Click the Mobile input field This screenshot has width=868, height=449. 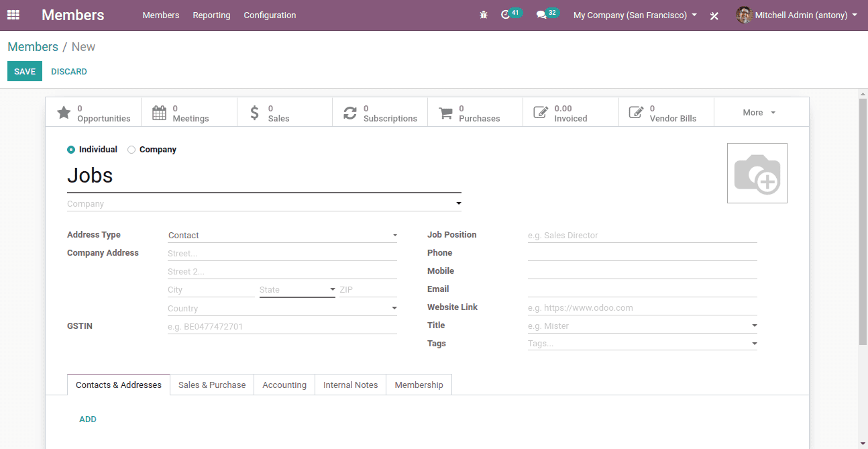643,272
